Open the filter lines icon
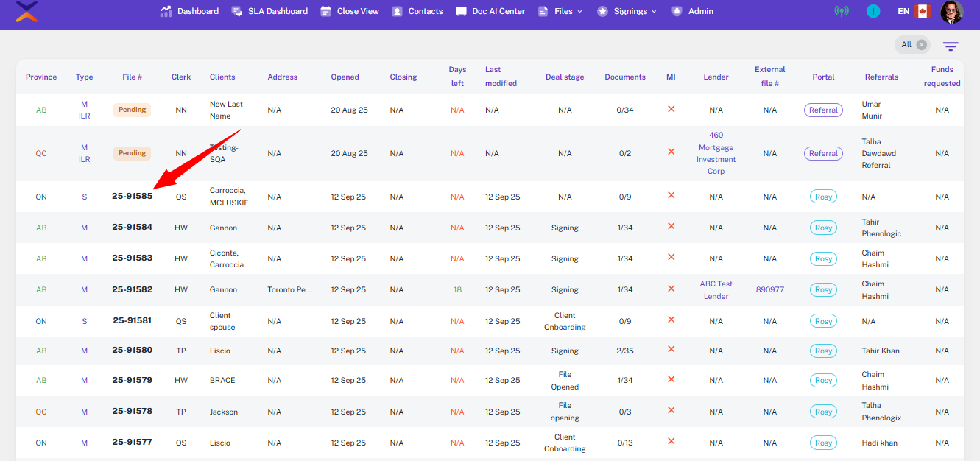Viewport: 980px width, 461px height. point(951,46)
